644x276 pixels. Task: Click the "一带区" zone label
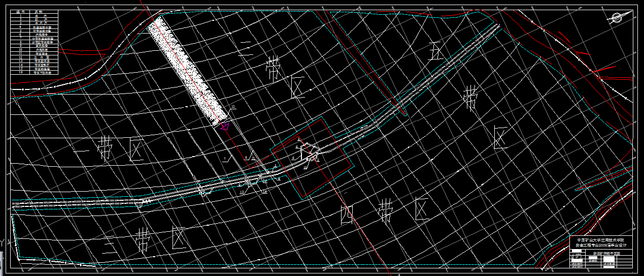coord(109,149)
